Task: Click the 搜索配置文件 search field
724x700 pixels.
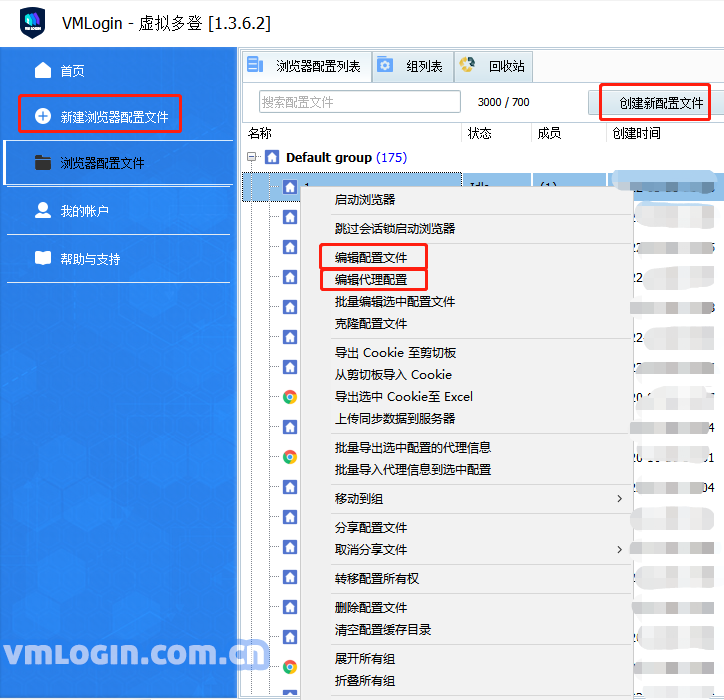Action: click(x=359, y=102)
